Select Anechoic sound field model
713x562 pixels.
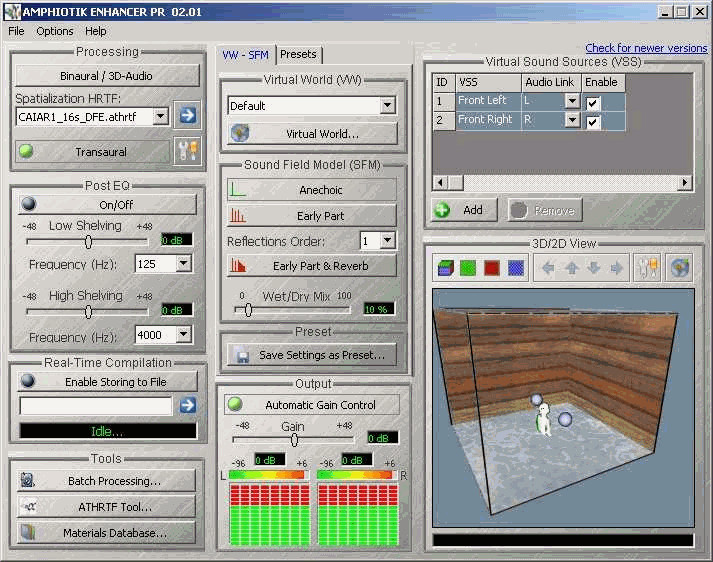point(311,189)
